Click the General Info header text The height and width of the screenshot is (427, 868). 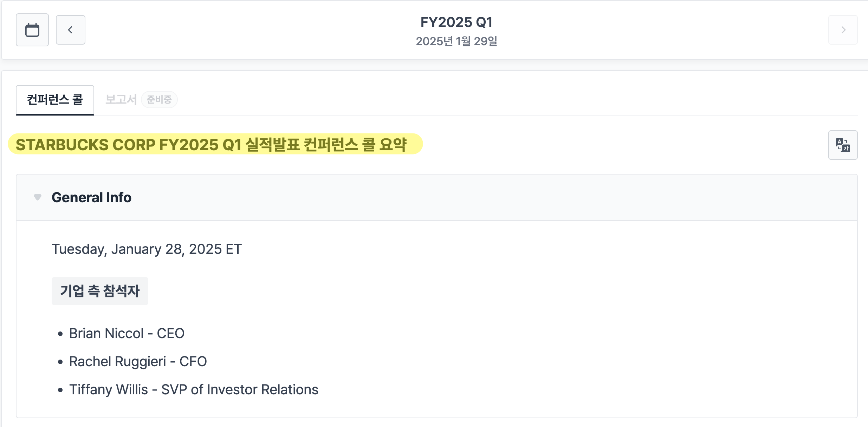point(91,197)
